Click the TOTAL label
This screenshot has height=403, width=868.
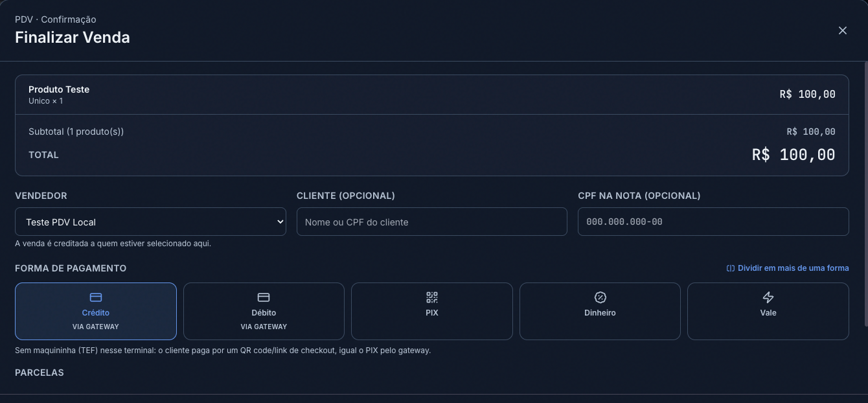[x=43, y=155]
